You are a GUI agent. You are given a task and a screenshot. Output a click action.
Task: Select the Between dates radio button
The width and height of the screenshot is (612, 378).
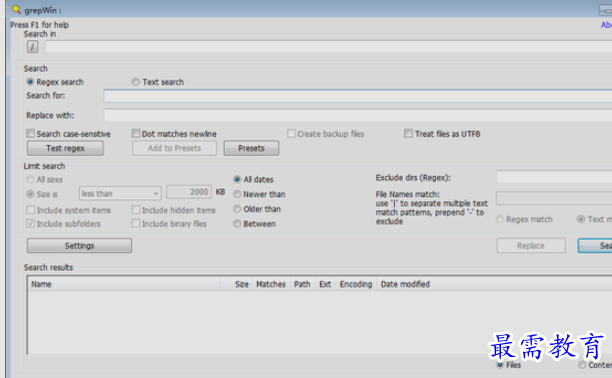(x=237, y=224)
